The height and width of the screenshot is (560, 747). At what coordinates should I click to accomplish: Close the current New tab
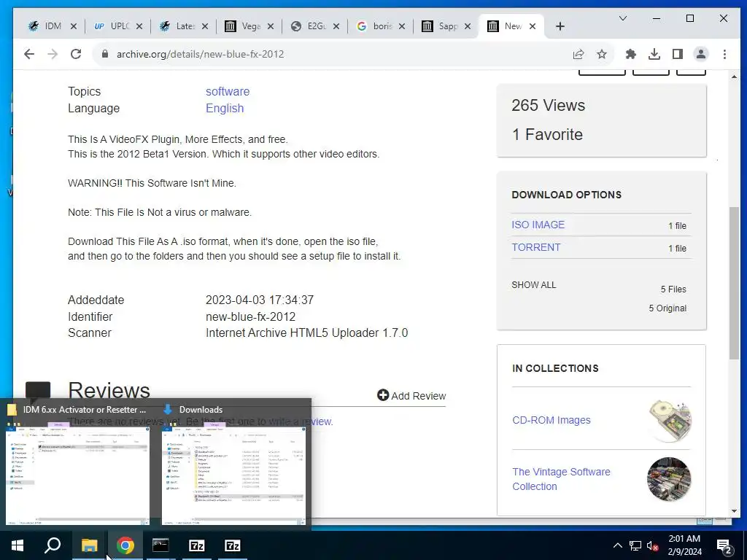pos(533,26)
